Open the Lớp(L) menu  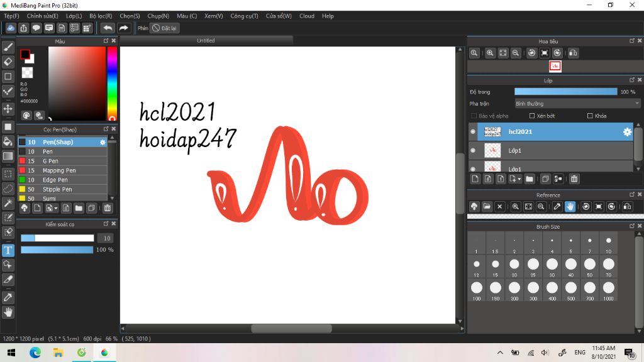pos(74,16)
